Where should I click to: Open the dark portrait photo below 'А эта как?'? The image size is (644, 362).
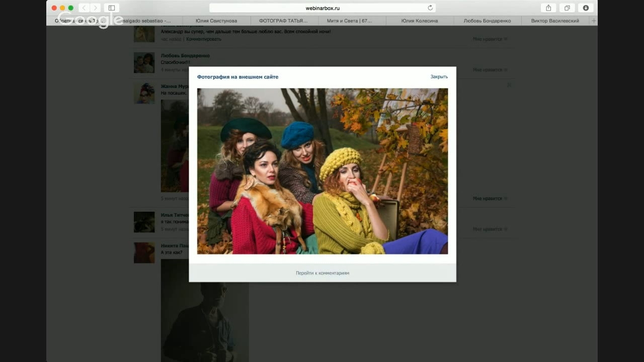coord(205,311)
